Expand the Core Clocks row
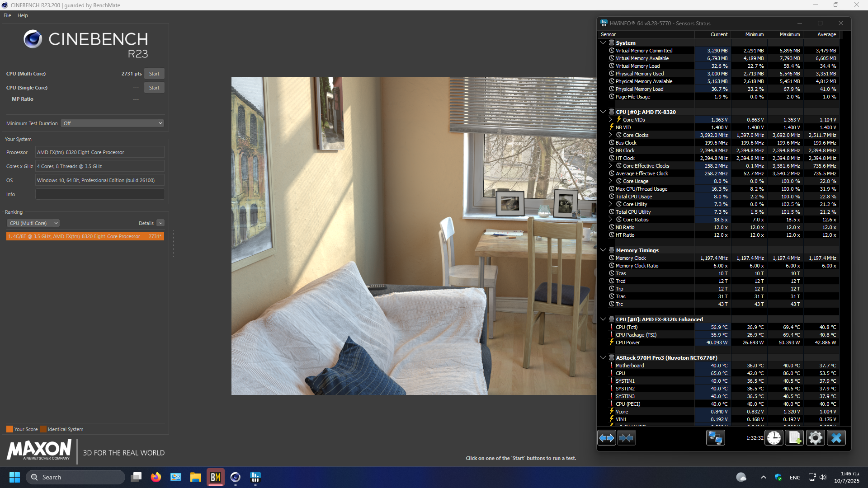The image size is (868, 488). click(x=610, y=135)
